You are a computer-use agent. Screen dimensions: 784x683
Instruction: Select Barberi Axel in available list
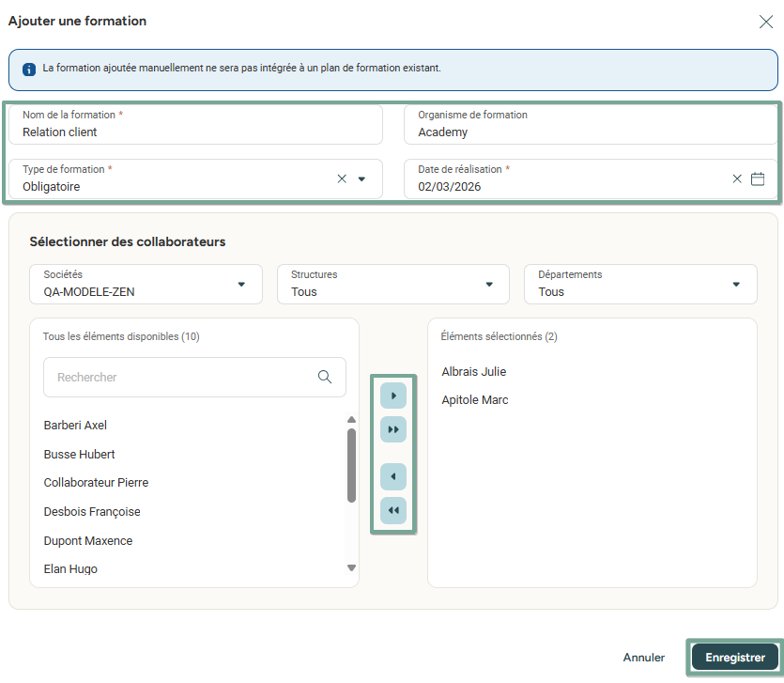click(x=76, y=426)
